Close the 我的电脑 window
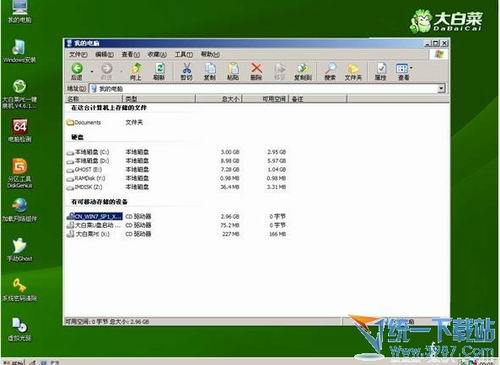This screenshot has height=365, width=500. click(444, 43)
